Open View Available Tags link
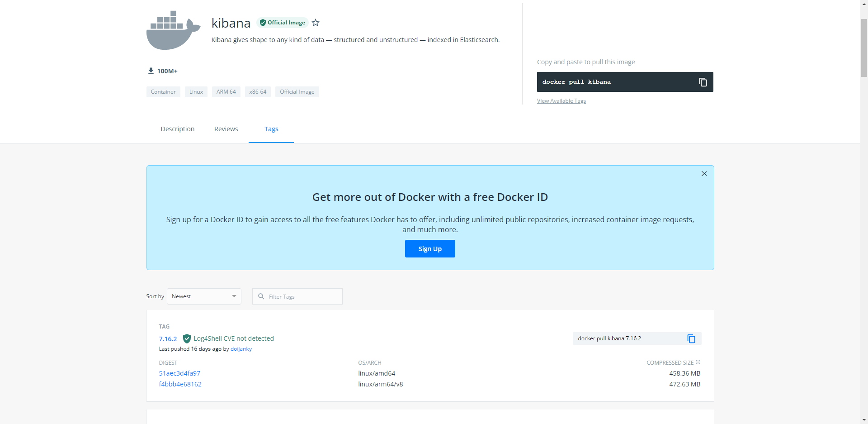This screenshot has height=424, width=868. pos(561,101)
